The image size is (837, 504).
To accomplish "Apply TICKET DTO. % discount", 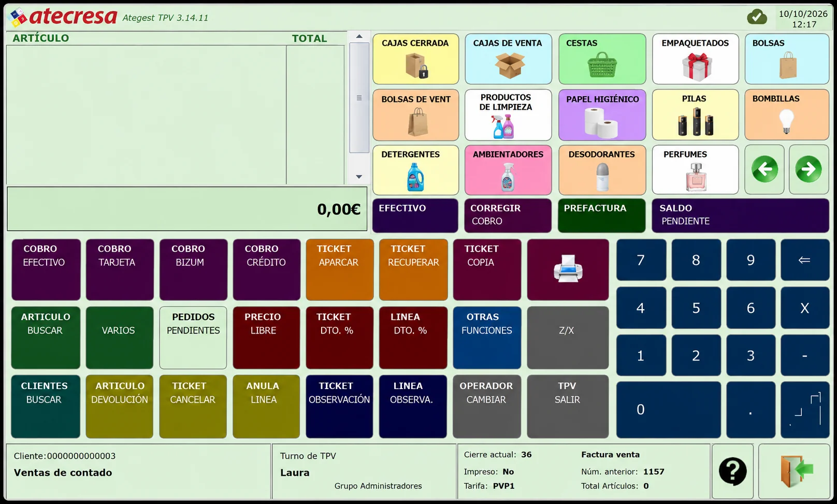I will point(339,338).
